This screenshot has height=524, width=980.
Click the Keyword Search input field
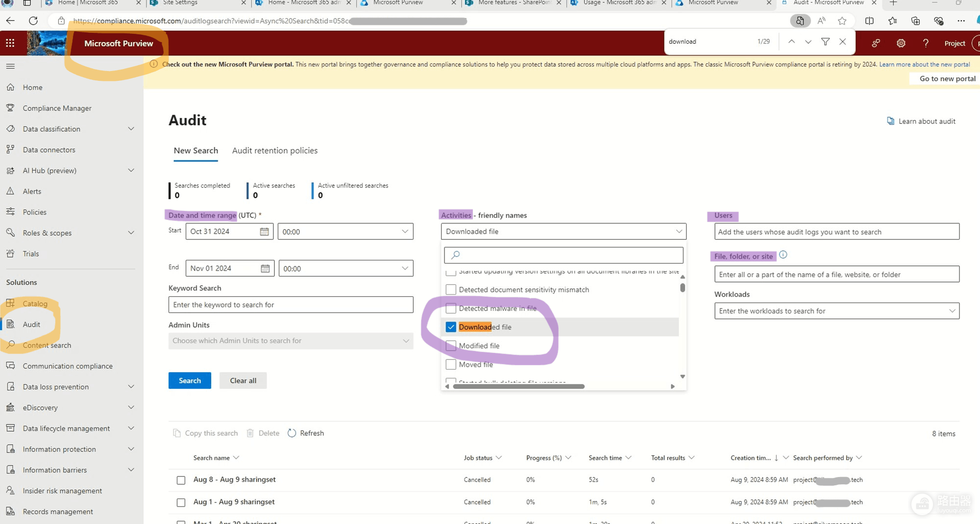coord(291,305)
